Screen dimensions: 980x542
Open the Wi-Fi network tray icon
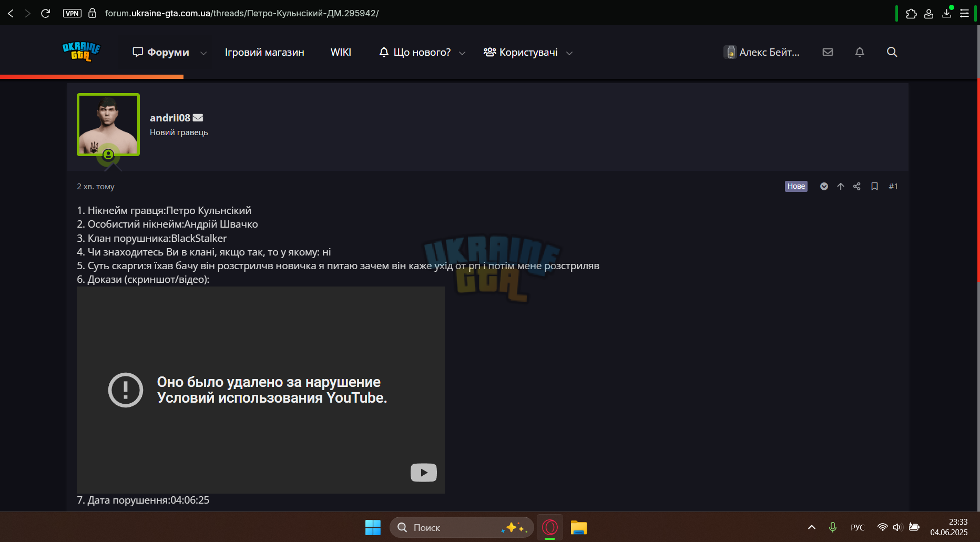(x=883, y=527)
